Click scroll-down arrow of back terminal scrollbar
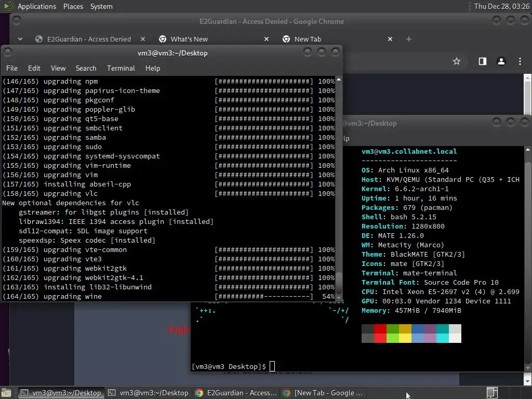The height and width of the screenshot is (399, 532). 528,368
